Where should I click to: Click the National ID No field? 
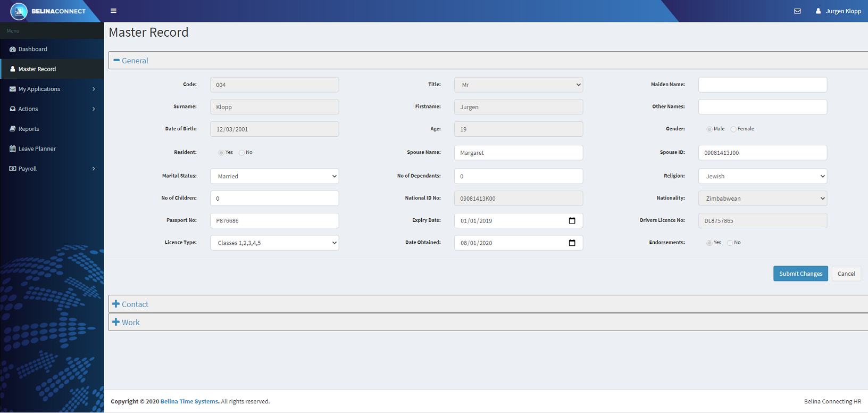point(519,199)
